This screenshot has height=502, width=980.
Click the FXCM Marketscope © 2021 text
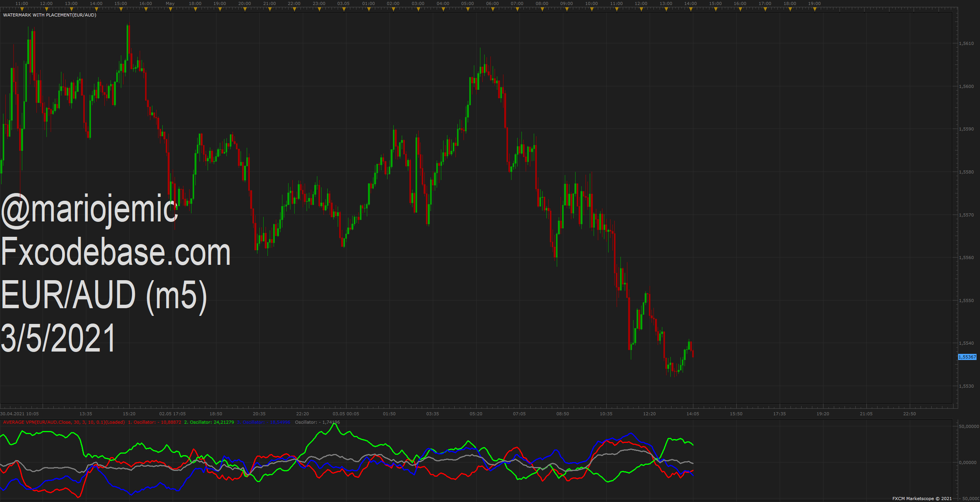click(922, 499)
